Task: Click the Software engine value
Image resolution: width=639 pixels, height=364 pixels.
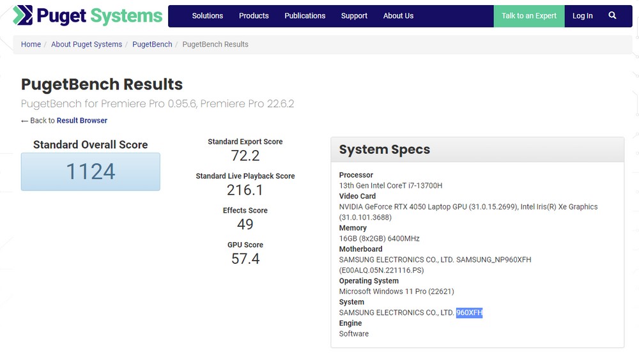Action: coord(354,334)
